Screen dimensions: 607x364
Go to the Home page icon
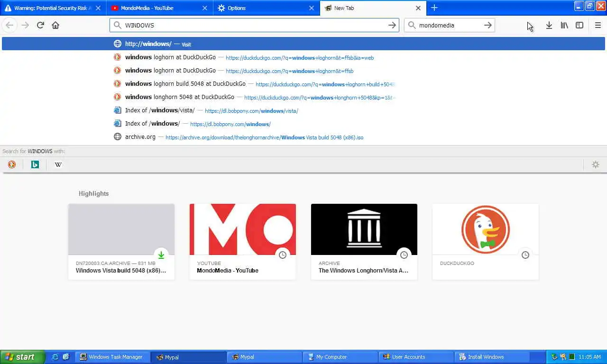click(55, 25)
